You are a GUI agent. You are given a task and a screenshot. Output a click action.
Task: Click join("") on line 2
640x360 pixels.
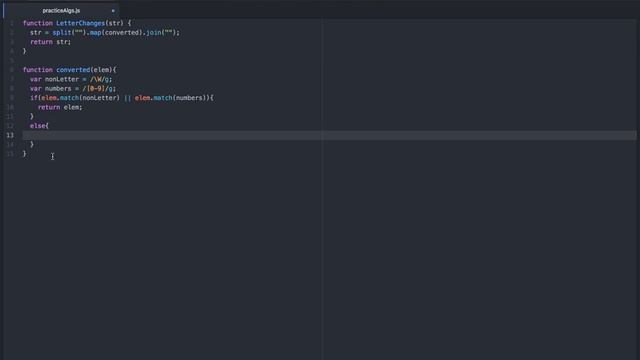[161, 33]
